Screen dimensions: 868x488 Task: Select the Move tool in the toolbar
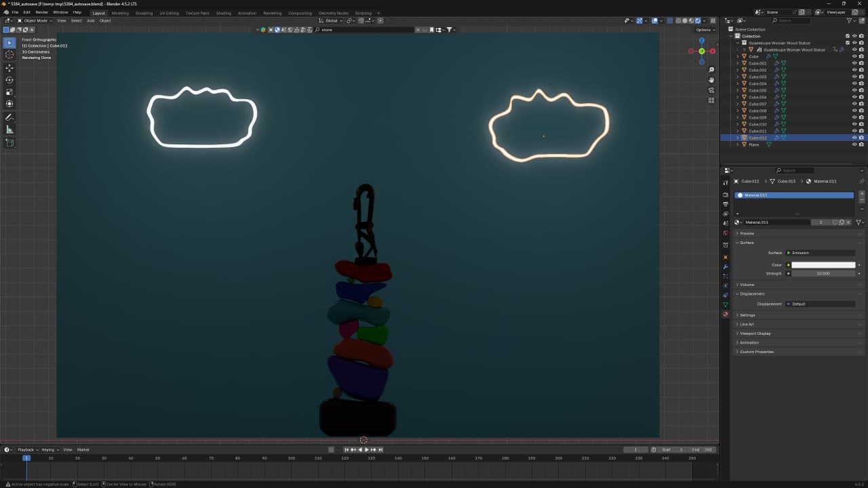(9, 68)
